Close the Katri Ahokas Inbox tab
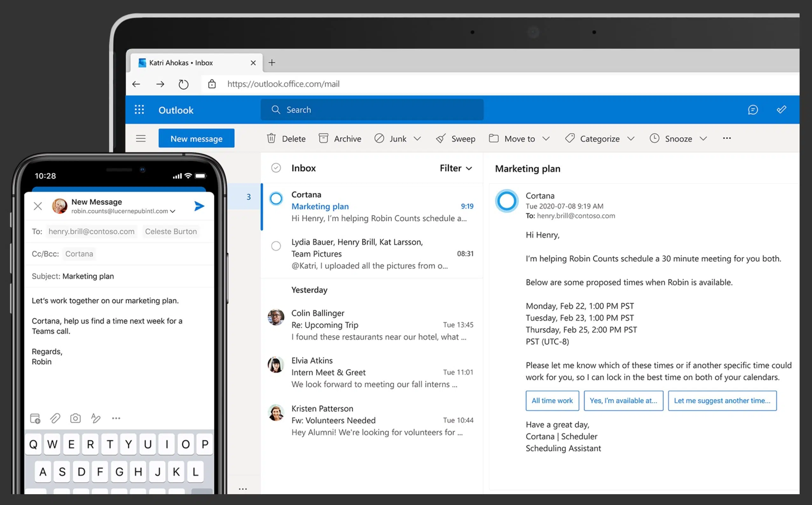This screenshot has height=505, width=812. click(253, 63)
